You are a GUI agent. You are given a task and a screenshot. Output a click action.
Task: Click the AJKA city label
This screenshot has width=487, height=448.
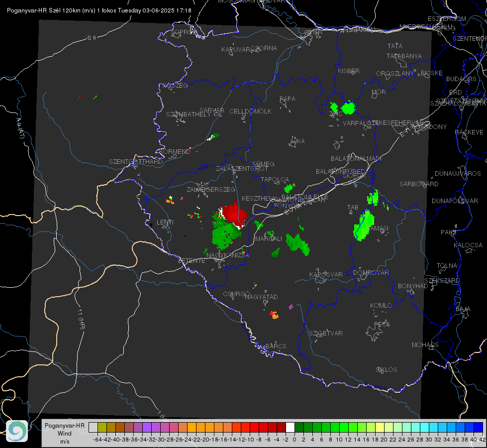click(297, 141)
